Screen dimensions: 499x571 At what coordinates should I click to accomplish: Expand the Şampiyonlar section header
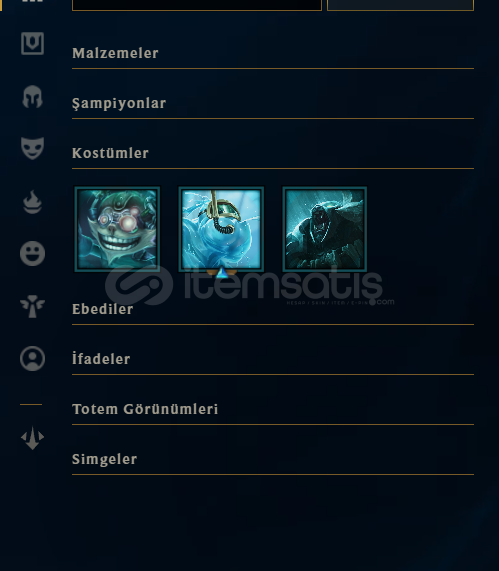click(x=273, y=103)
